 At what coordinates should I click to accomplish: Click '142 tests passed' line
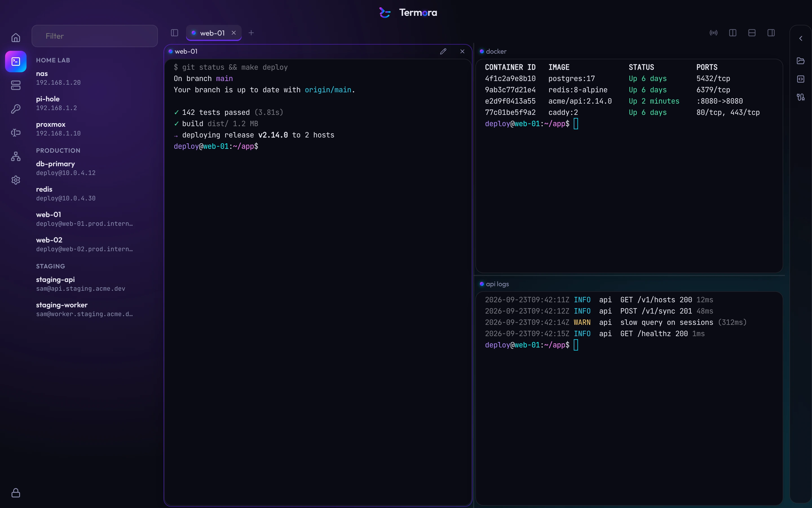(x=216, y=113)
